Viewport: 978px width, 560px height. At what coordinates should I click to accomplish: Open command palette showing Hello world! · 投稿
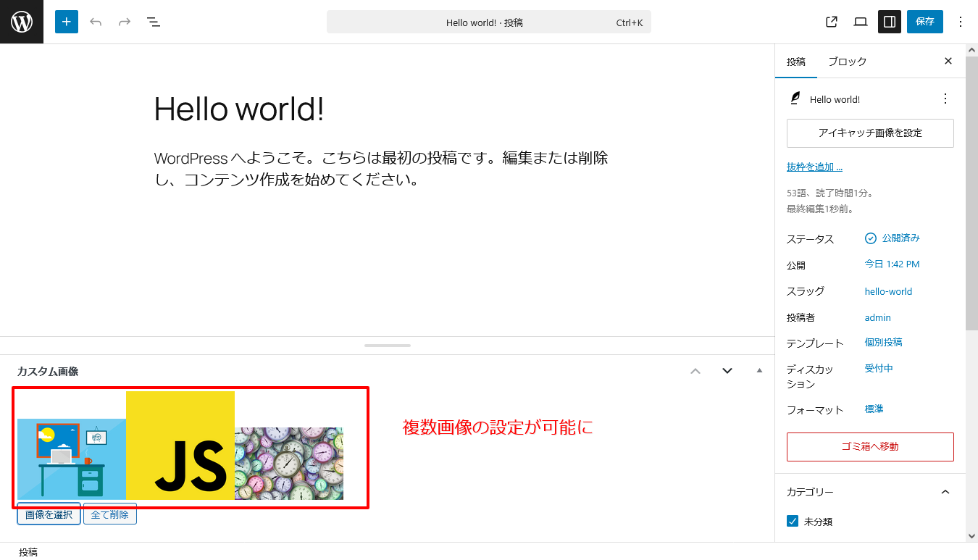pos(489,22)
